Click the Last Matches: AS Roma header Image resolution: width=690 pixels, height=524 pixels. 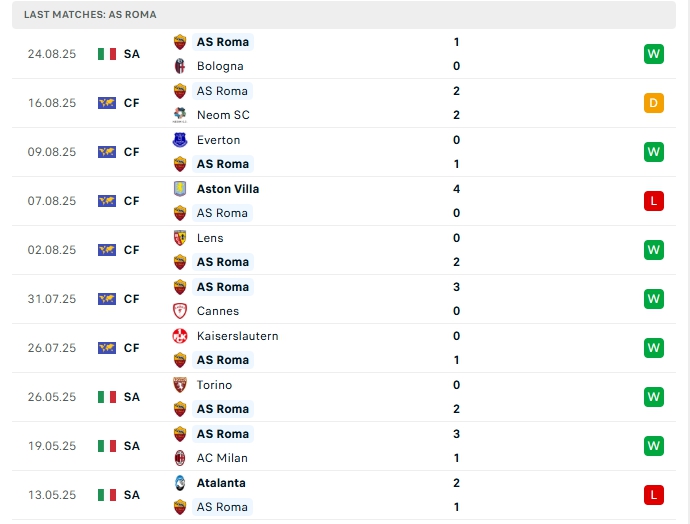(x=90, y=15)
